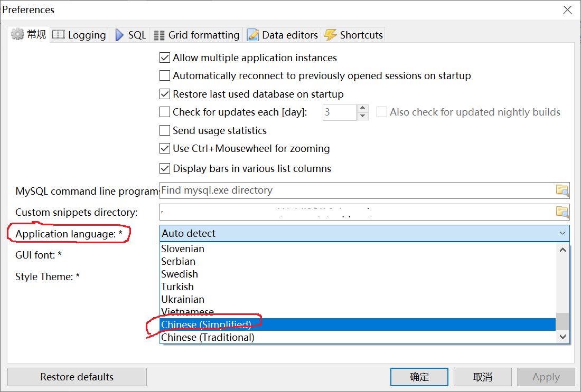Viewport: 581px width, 392px height.
Task: Close the Preferences dialog
Action: tap(567, 9)
